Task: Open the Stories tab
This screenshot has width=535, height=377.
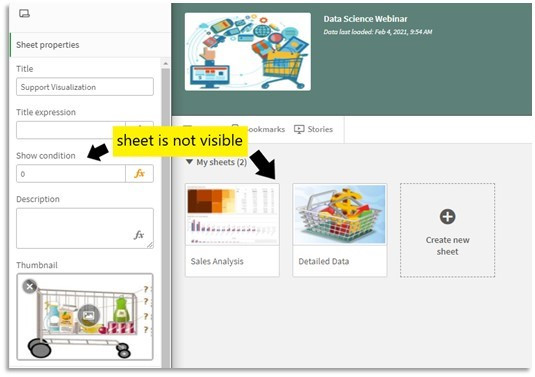Action: click(313, 129)
